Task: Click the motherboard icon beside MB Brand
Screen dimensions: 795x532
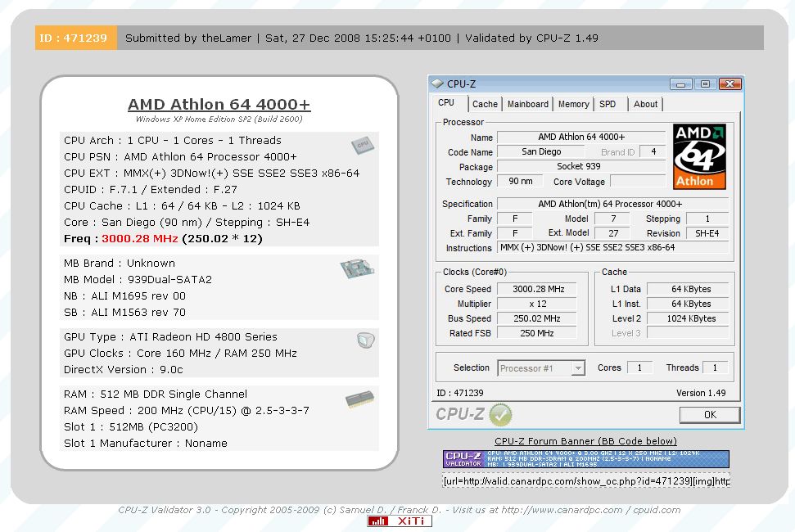Action: pos(357,268)
